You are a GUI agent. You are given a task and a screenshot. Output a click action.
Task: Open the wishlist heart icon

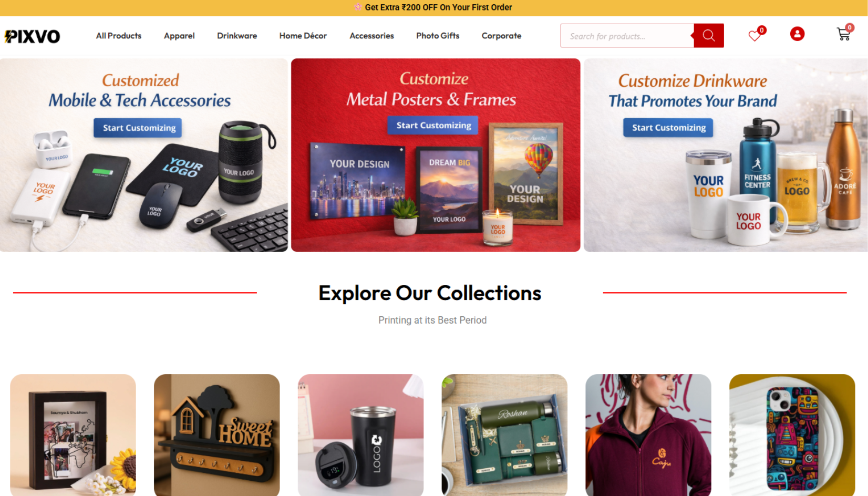pyautogui.click(x=755, y=35)
